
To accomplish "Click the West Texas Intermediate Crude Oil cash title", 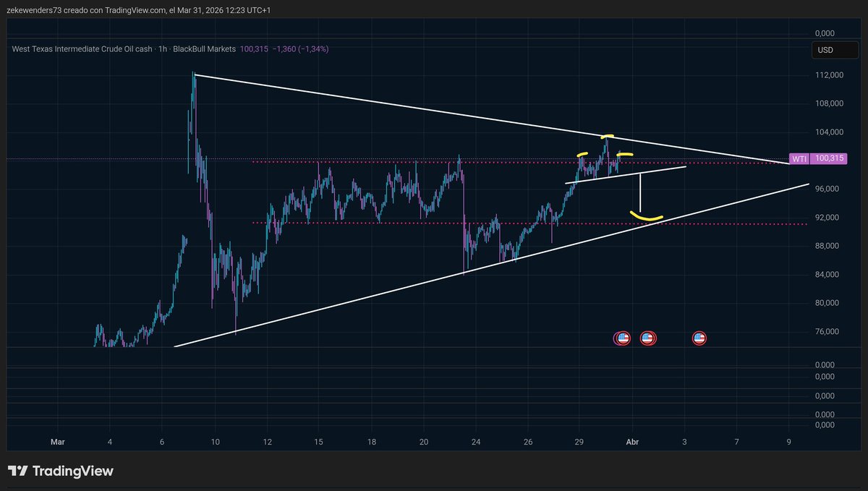I will (x=82, y=49).
